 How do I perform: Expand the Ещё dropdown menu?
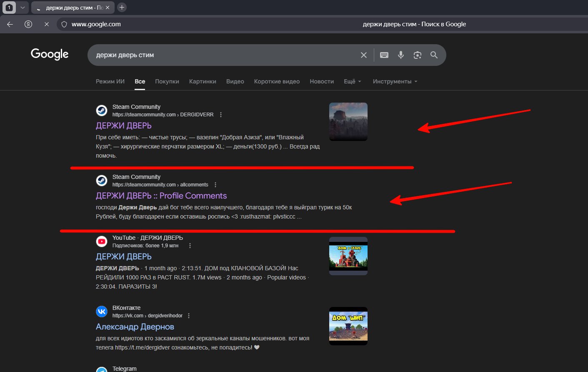(x=353, y=81)
